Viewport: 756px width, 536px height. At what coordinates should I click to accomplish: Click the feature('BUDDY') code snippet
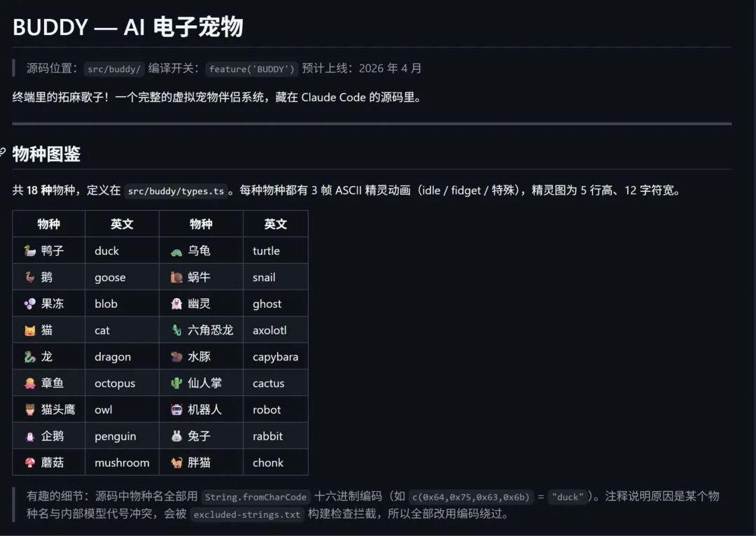[252, 69]
